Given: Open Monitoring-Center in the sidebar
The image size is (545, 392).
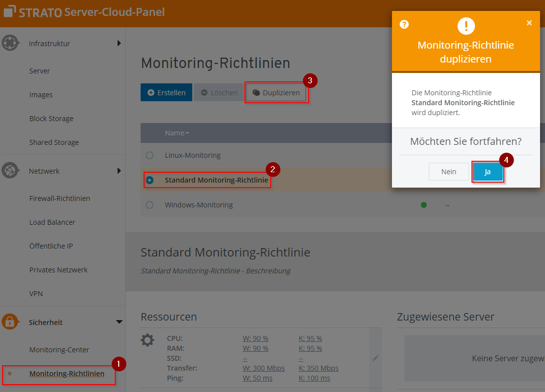Looking at the screenshot, I should coord(59,350).
